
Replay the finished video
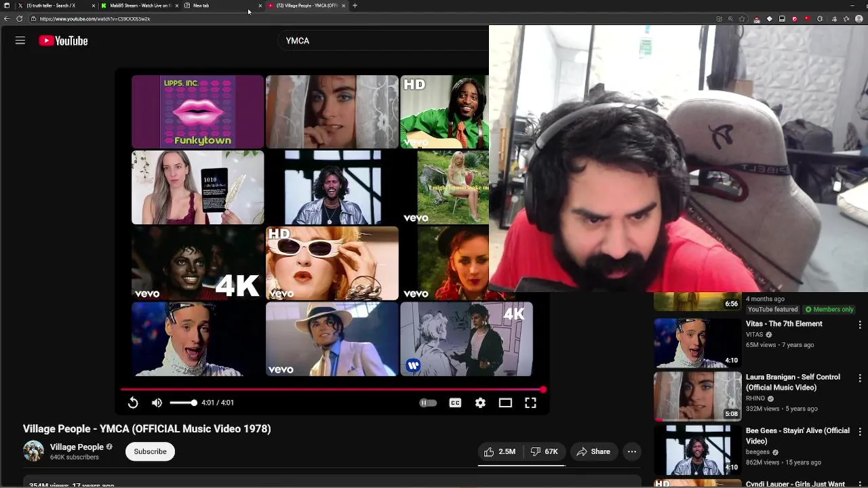[133, 403]
